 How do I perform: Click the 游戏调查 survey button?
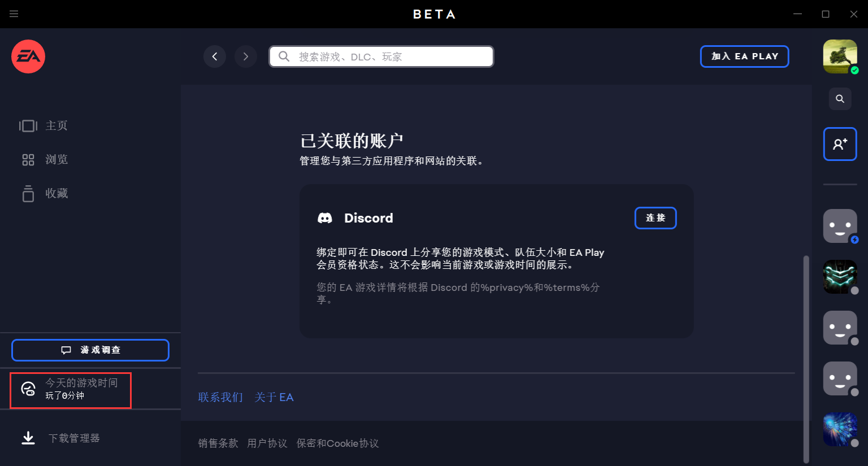(90, 350)
